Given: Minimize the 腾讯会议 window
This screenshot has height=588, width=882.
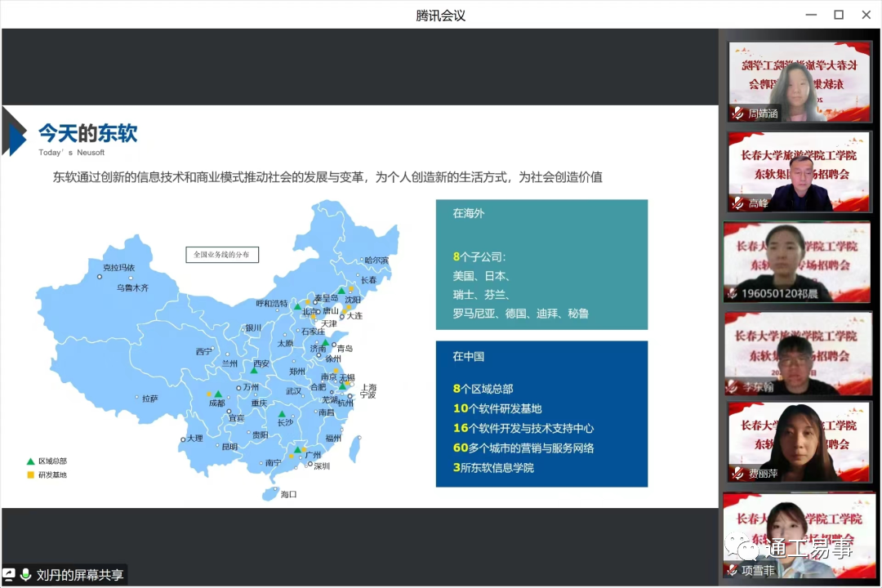Looking at the screenshot, I should (810, 15).
